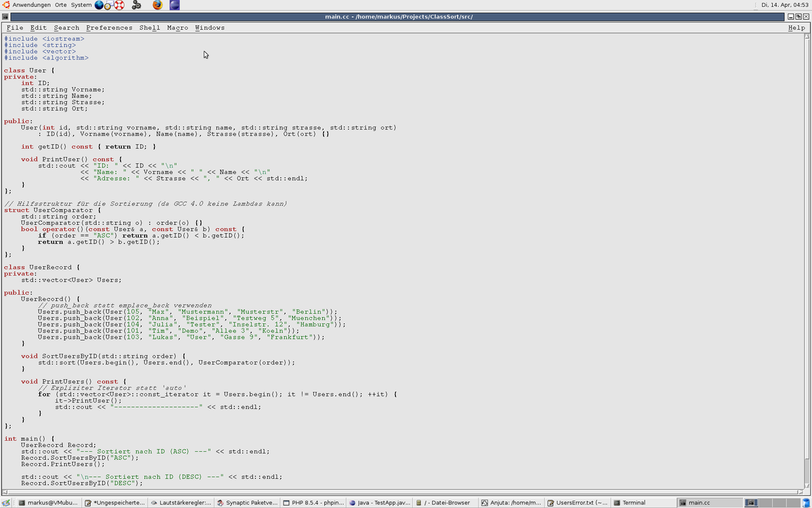812x508 pixels.
Task: Click the gears launcher icon in top panel
Action: coord(136,5)
